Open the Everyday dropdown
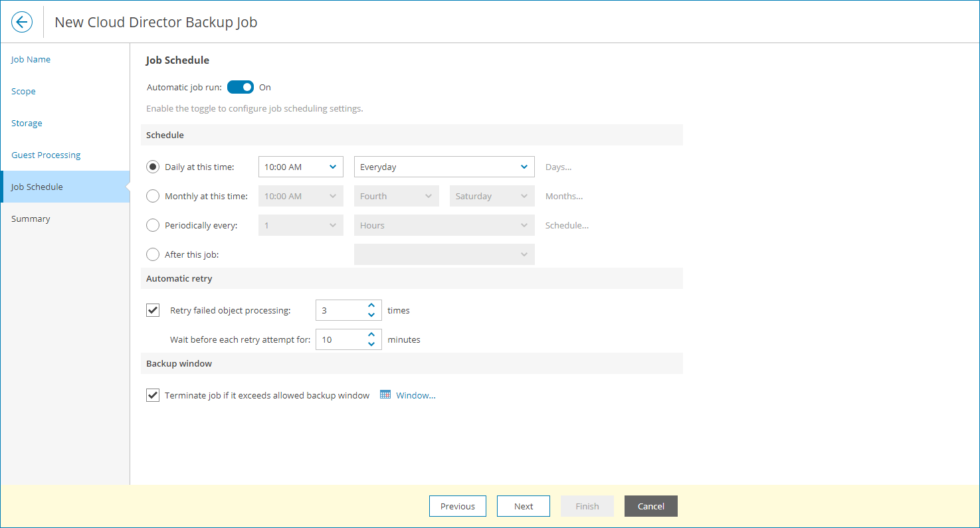The width and height of the screenshot is (980, 528). click(x=444, y=167)
